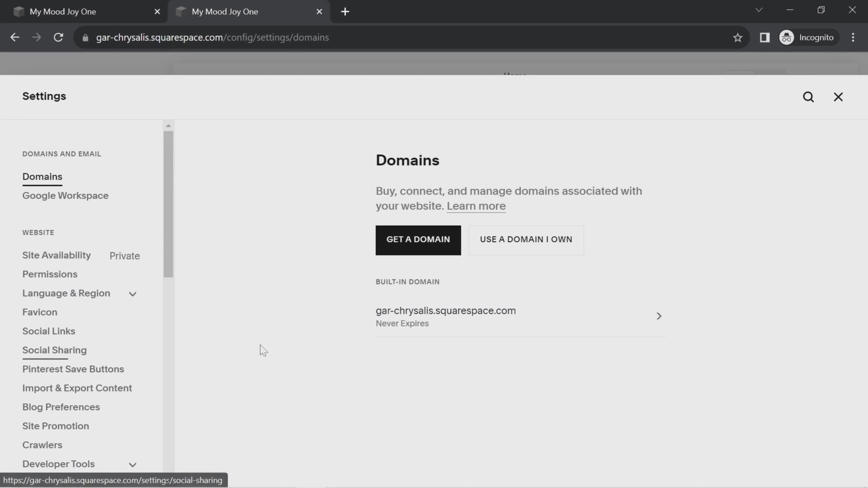Expand the Developer Tools section
The width and height of the screenshot is (868, 488).
coord(133,465)
